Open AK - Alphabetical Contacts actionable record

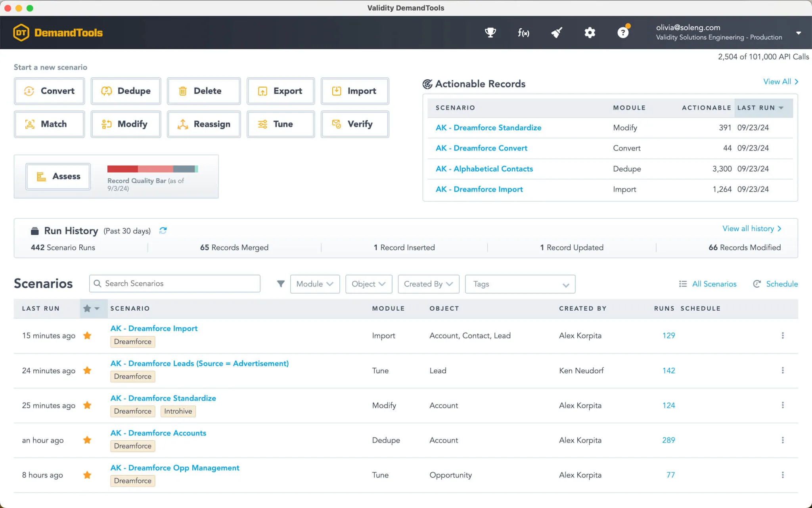click(484, 169)
